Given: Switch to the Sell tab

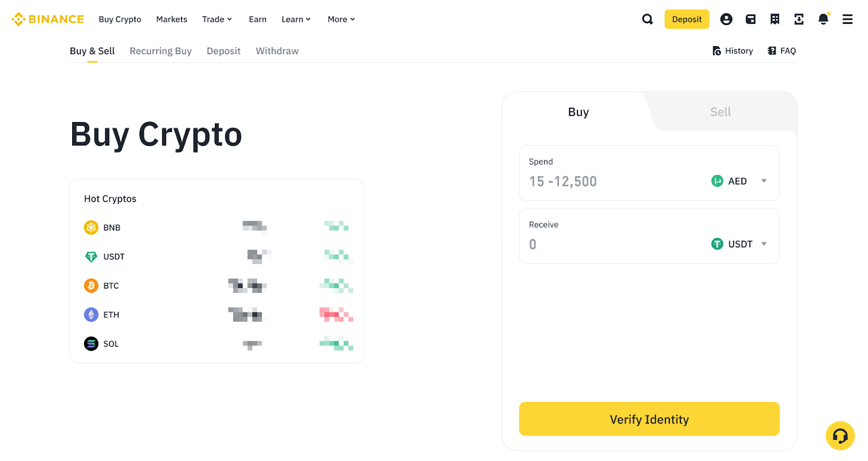Looking at the screenshot, I should pos(720,112).
